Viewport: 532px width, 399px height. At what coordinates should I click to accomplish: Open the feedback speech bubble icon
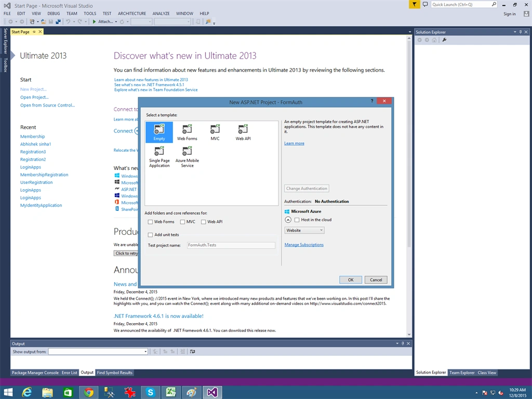coord(425,4)
